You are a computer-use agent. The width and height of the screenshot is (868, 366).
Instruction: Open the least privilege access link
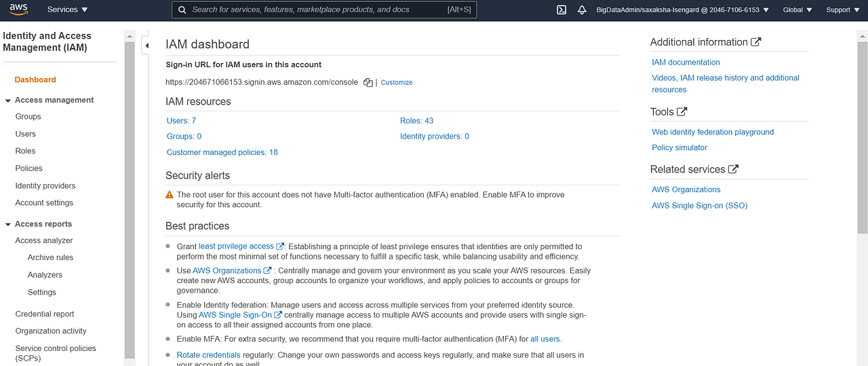(x=236, y=246)
